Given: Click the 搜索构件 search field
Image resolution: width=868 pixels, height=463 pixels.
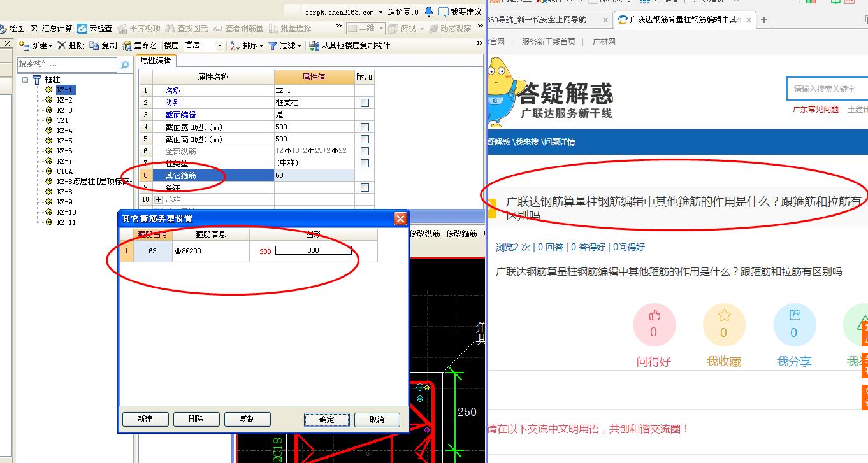Looking at the screenshot, I should 67,64.
